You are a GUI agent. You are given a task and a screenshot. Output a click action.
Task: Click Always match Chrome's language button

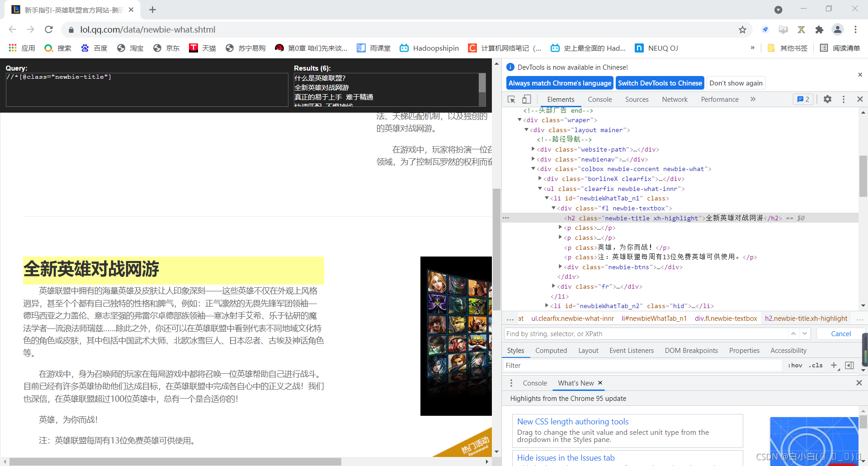(x=560, y=83)
